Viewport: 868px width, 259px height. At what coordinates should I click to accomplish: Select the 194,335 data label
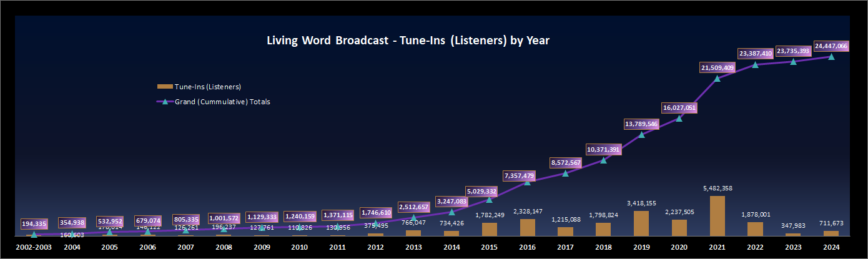pos(34,223)
